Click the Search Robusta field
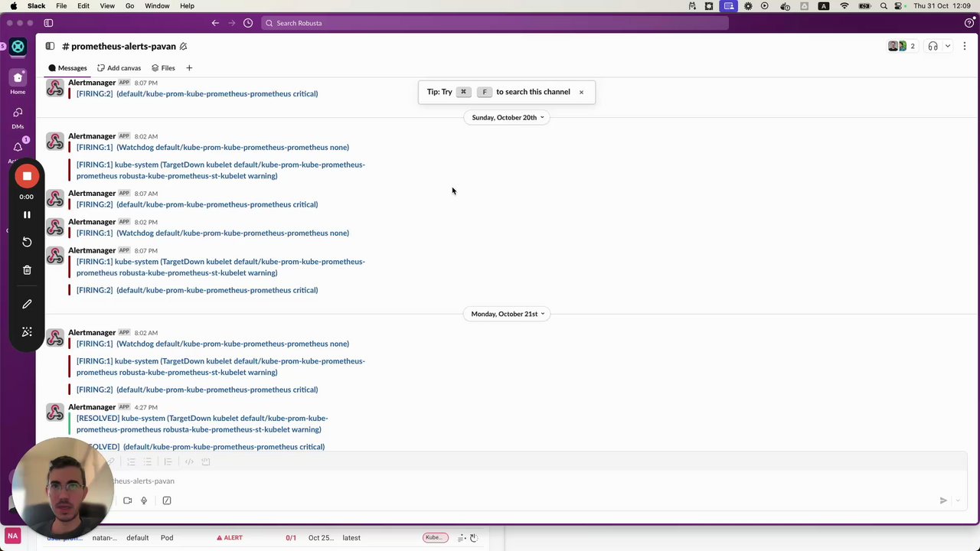This screenshot has width=980, height=551. (495, 23)
